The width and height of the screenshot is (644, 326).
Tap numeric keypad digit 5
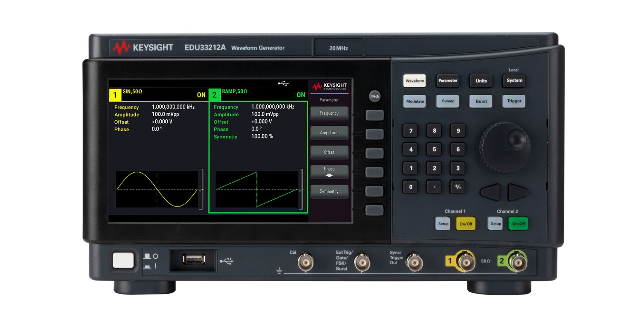click(x=434, y=149)
